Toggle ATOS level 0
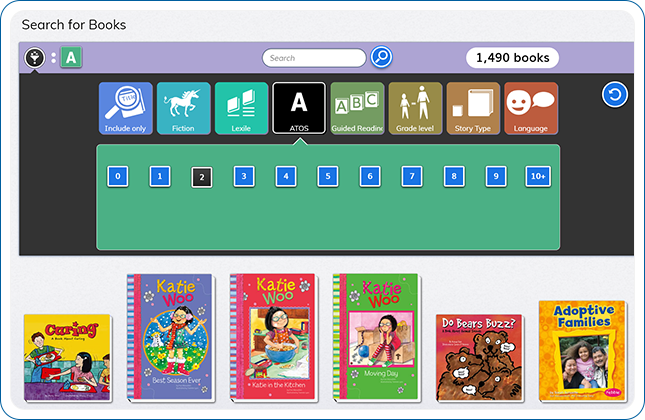The image size is (645, 420). pos(118,176)
